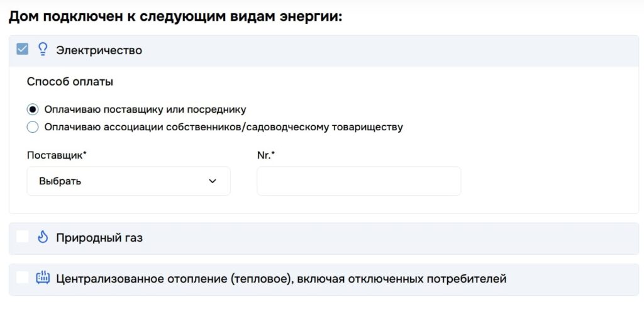
Task: Click the 'Оплачиваю поставщику или посреднику' label text
Action: tap(145, 110)
